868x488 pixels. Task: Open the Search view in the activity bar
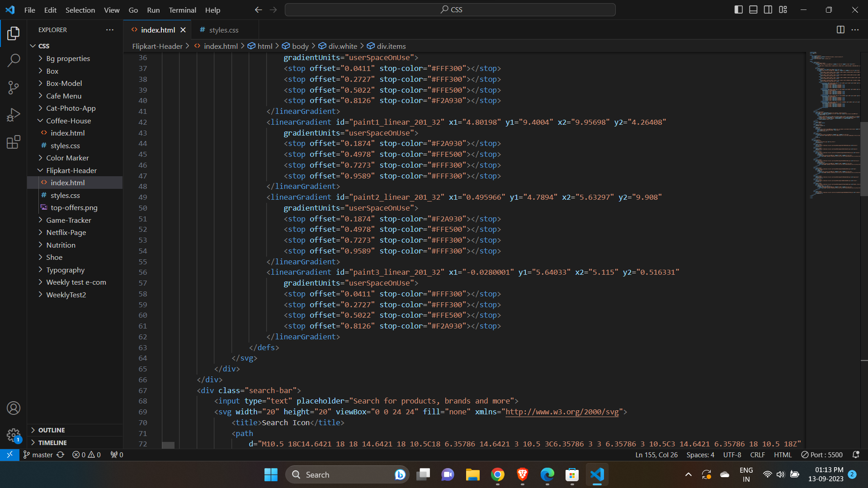click(14, 60)
